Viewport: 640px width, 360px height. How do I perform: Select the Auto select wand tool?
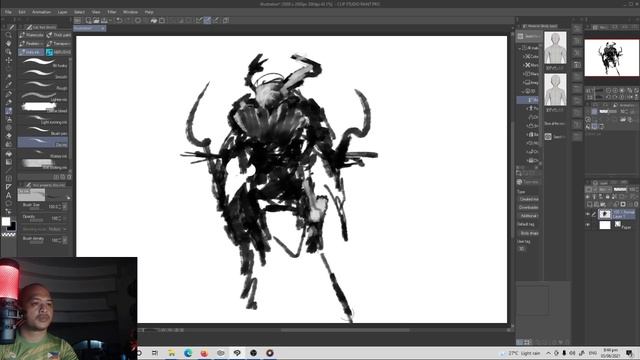pos(9,77)
